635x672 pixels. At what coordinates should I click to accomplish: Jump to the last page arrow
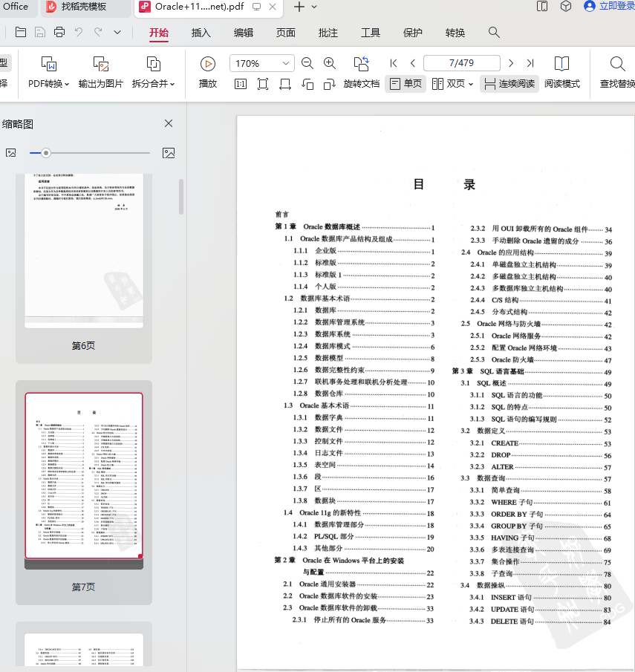coord(530,63)
